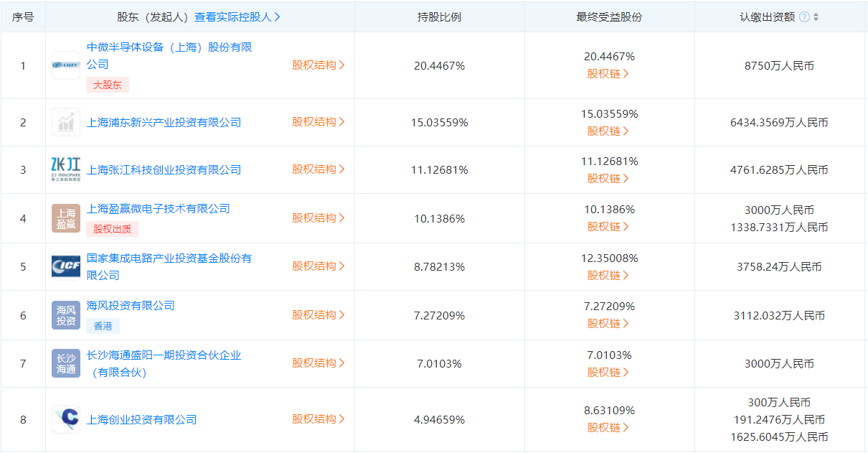Open 国家集成电路产业投资基金股份有限公司 link
This screenshot has height=453, width=868.
[x=169, y=266]
